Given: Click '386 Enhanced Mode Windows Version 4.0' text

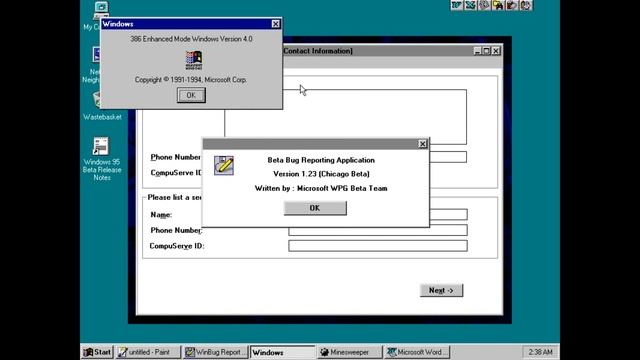Looking at the screenshot, I should (x=191, y=39).
